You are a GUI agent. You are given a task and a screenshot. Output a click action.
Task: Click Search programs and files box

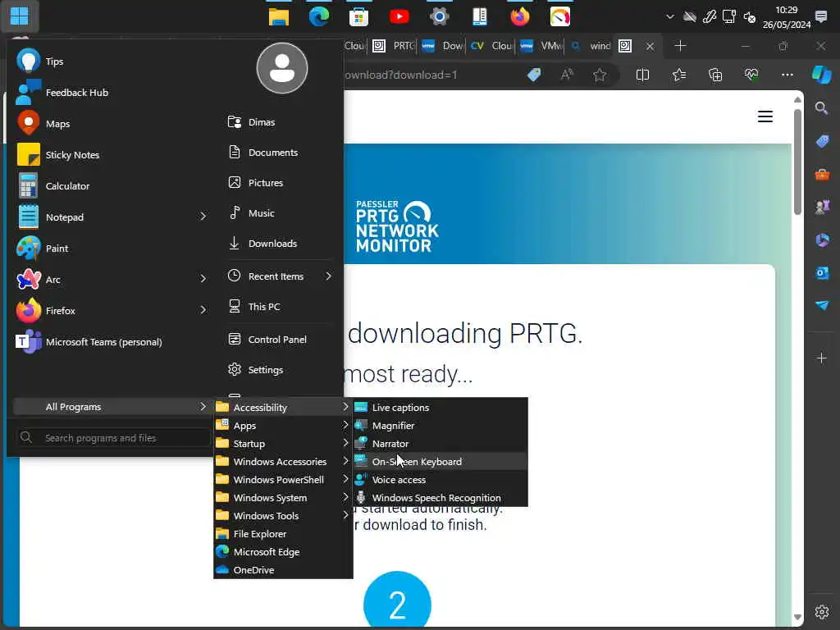point(113,438)
